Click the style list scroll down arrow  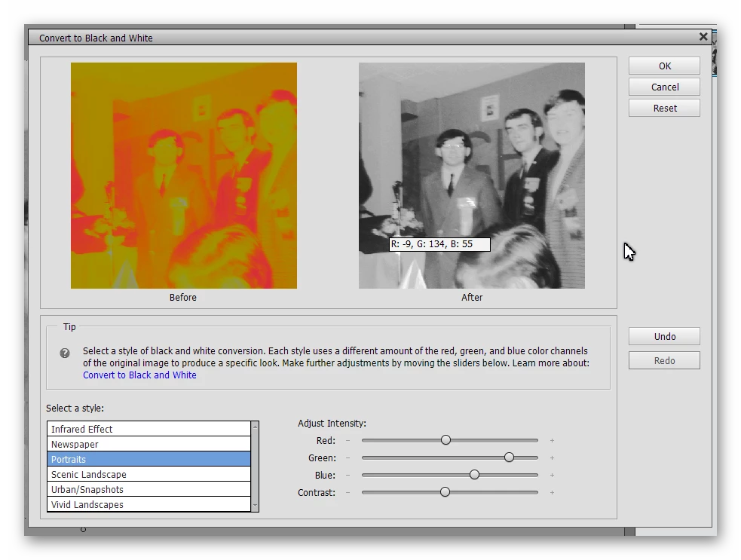256,506
